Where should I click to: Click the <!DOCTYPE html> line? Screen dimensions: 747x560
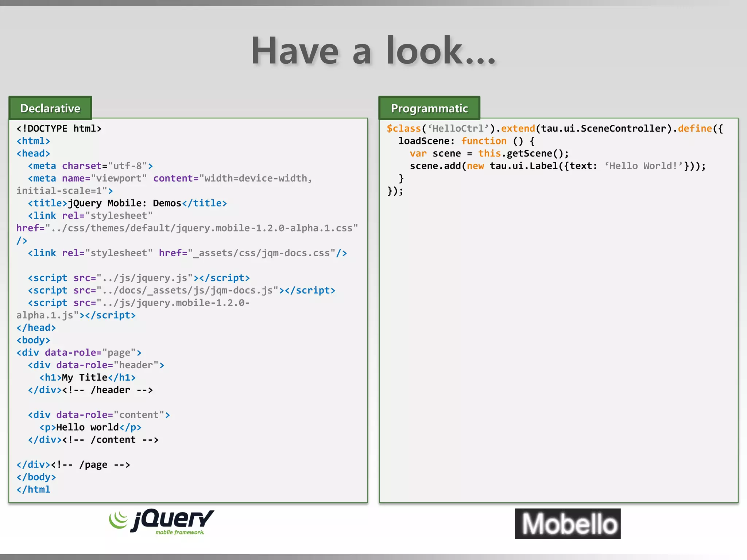pos(59,129)
